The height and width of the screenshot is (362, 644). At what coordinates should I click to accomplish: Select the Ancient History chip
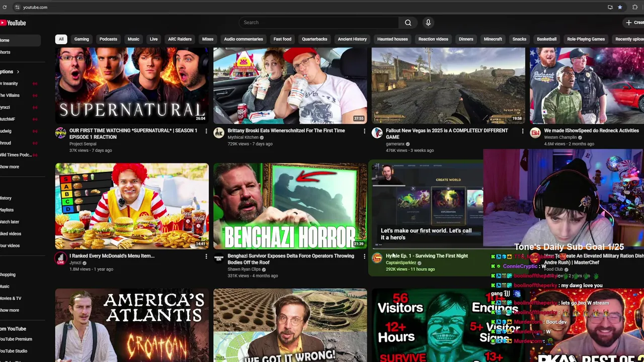(352, 39)
